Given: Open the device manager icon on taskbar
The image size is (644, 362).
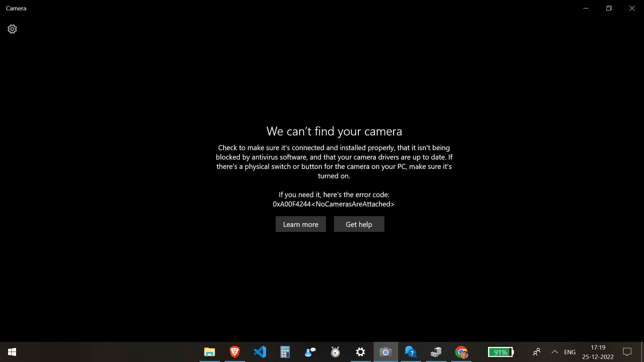Looking at the screenshot, I should [436, 352].
